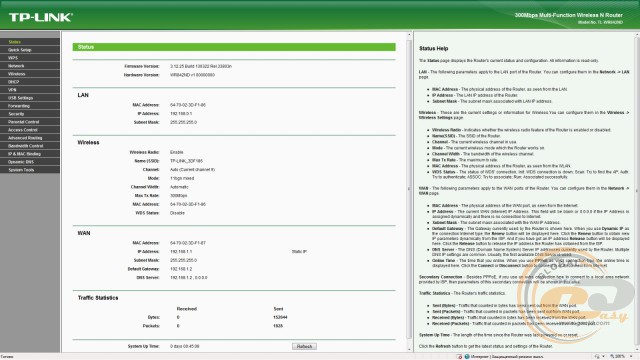640x360 pixels.
Task: Click the SSID name value TP-LINK
Action: [x=186, y=161]
